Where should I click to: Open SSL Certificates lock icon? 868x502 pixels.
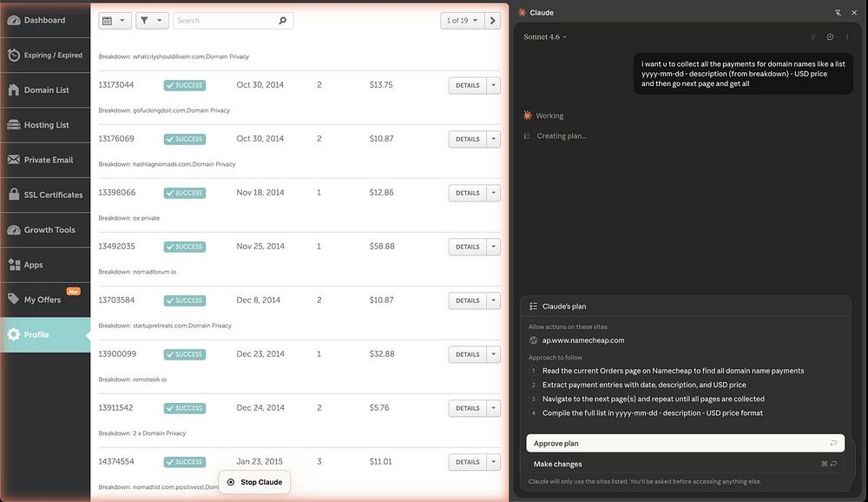pyautogui.click(x=14, y=195)
